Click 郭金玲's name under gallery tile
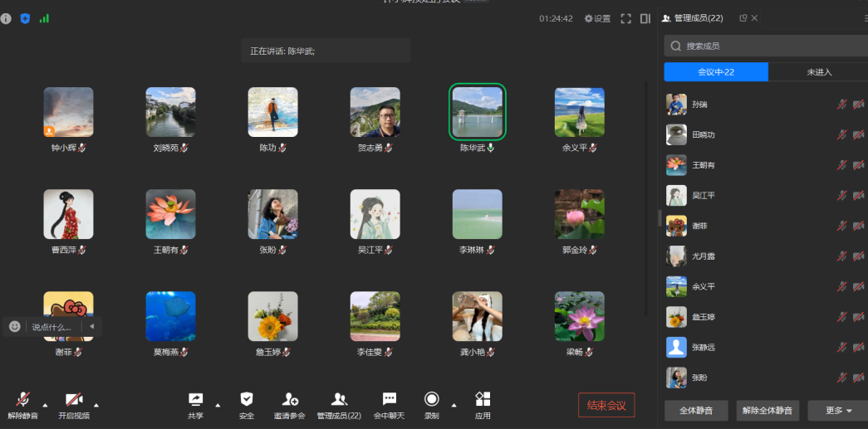868x429 pixels. pyautogui.click(x=575, y=250)
